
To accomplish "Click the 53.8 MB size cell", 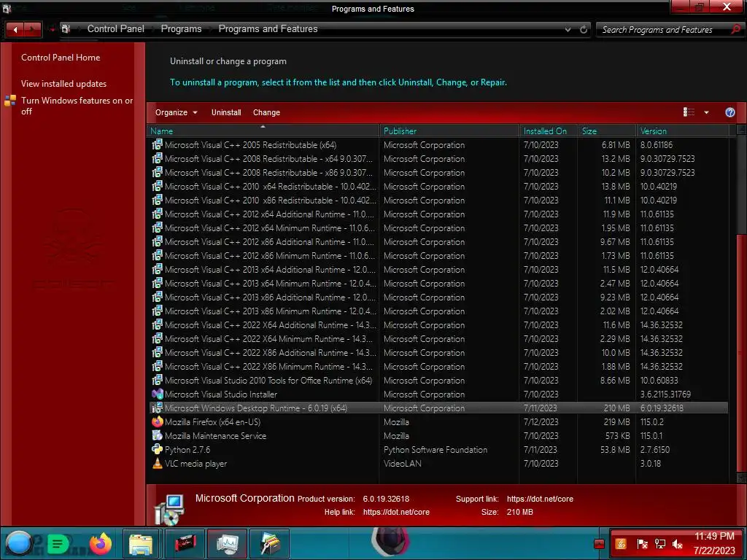I will coord(615,449).
